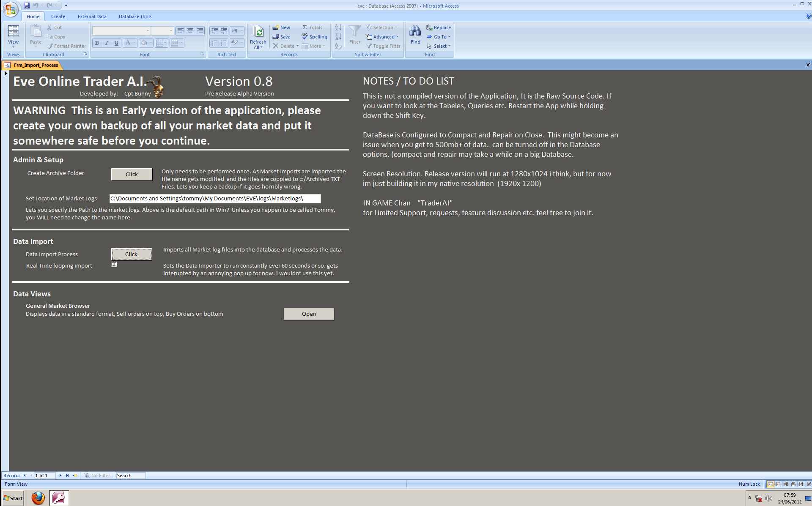This screenshot has width=812, height=506.
Task: Expand the Advanced filter dropdown
Action: point(384,37)
